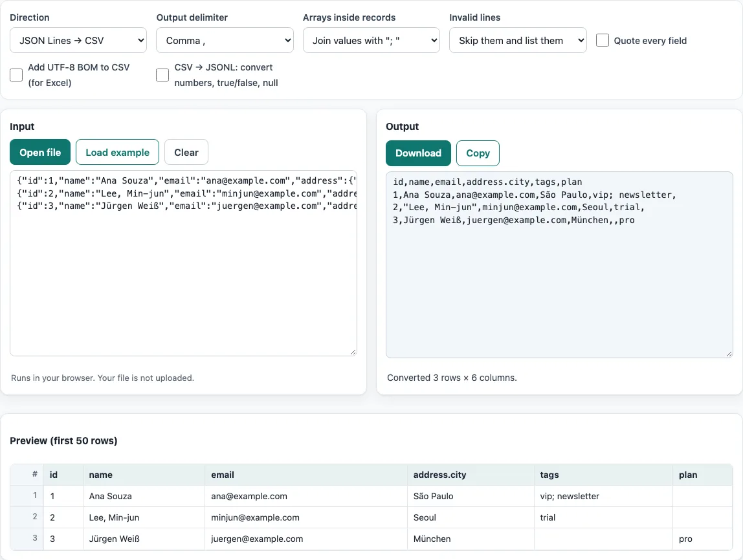Click the juergen@example.com cell
The height and width of the screenshot is (560, 743).
coord(306,539)
